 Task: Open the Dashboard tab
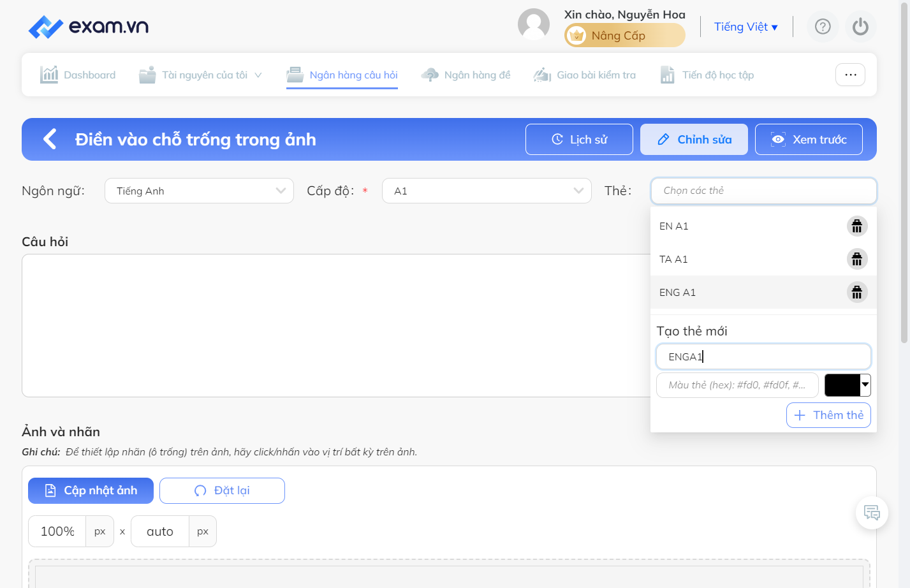[x=78, y=75]
